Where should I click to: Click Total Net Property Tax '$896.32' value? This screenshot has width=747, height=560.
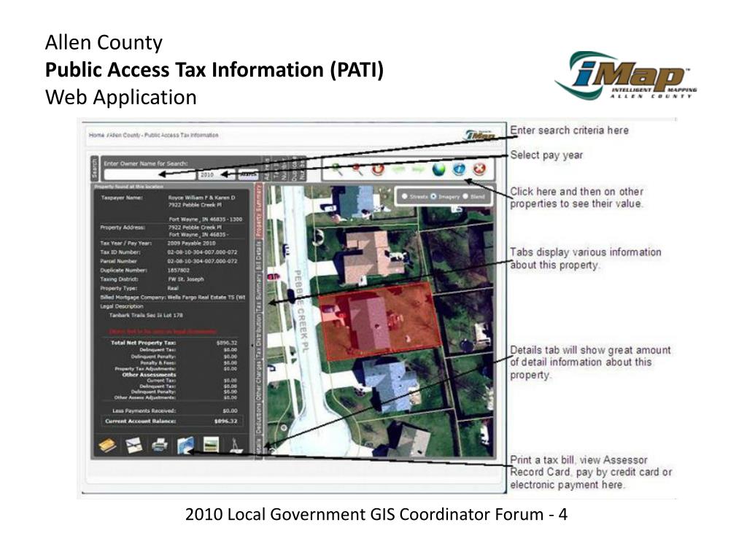[226, 343]
